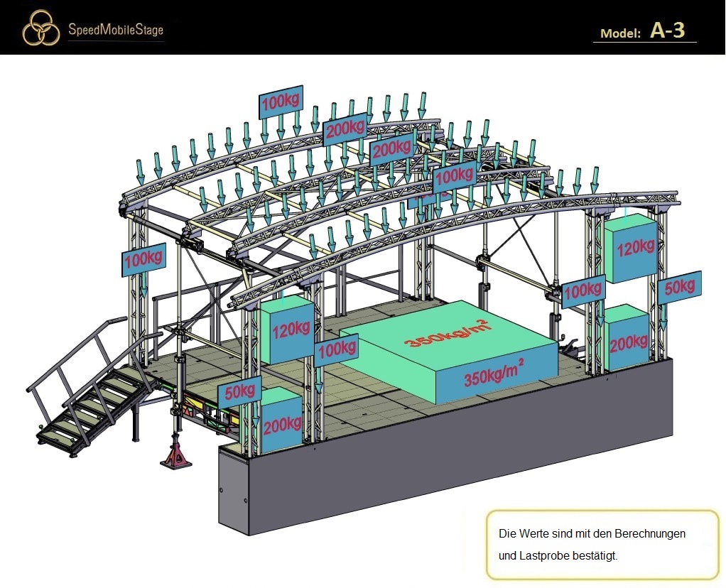The image size is (726, 588).
Task: Click the 350kg/m² text on the platform top
Action: [447, 332]
